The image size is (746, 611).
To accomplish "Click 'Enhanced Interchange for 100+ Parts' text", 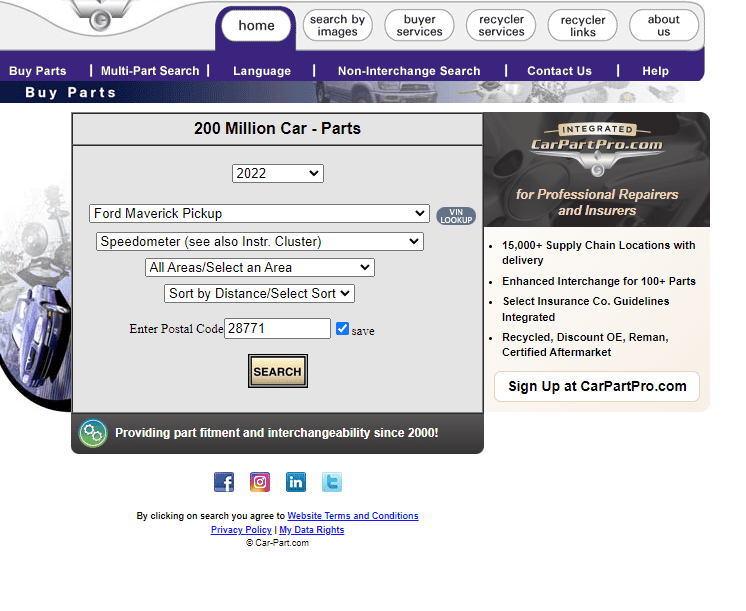I will click(x=599, y=281).
